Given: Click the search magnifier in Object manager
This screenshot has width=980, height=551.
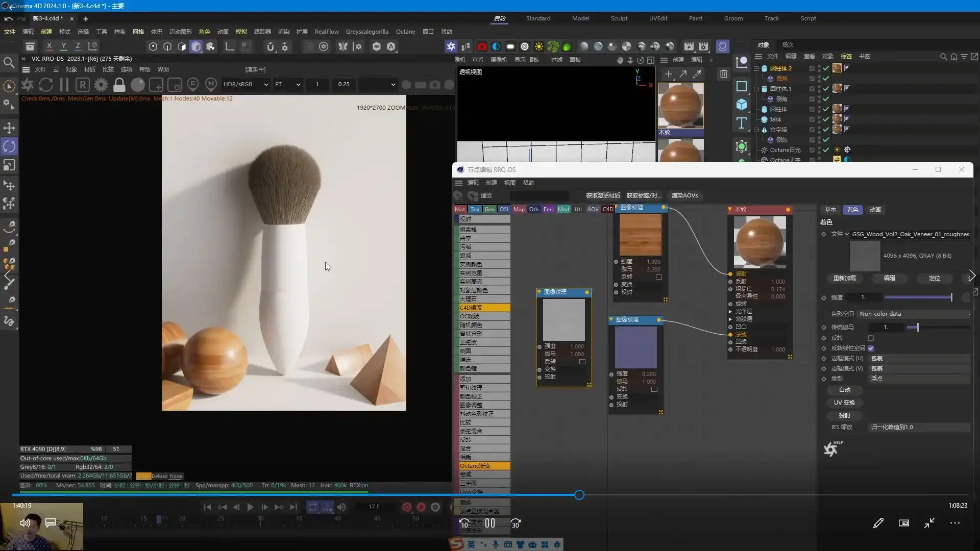Looking at the screenshot, I should (943, 57).
